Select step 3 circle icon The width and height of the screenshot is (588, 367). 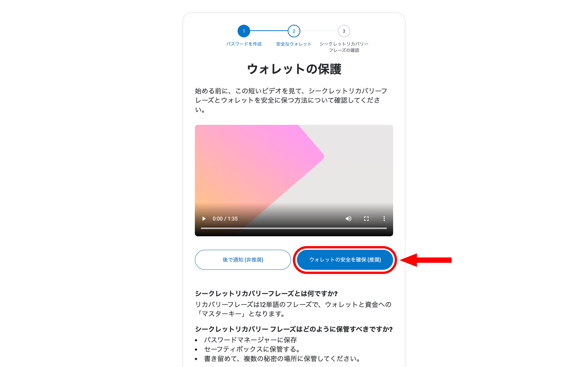tap(344, 31)
